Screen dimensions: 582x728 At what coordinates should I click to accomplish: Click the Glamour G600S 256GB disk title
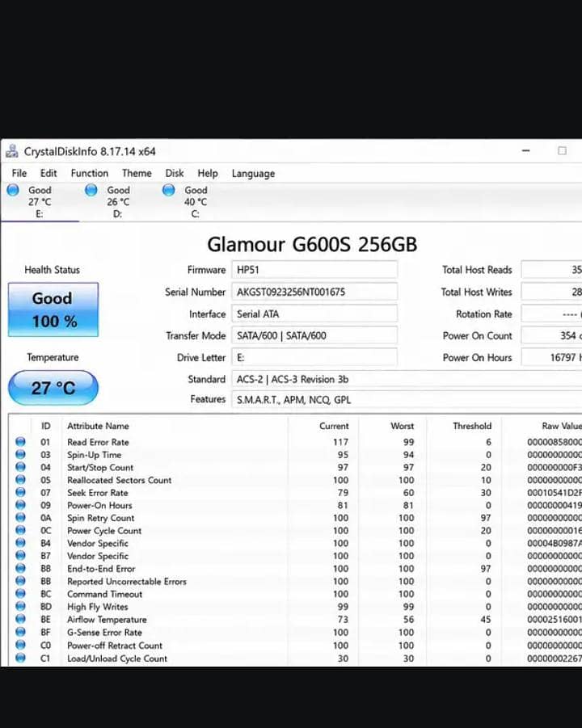312,244
